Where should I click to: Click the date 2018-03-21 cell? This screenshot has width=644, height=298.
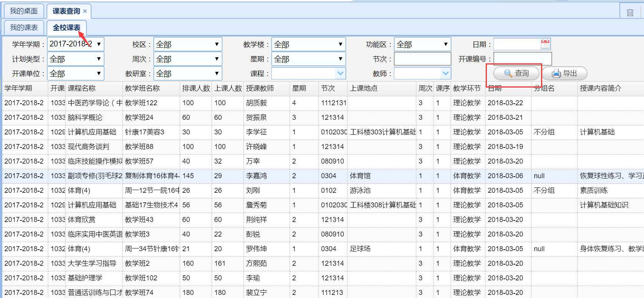point(508,118)
